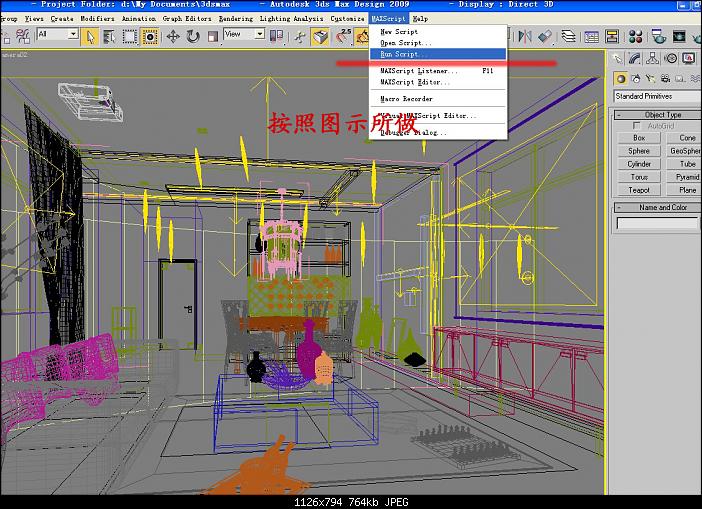Create a Teapot primitive
The width and height of the screenshot is (702, 509).
(639, 190)
